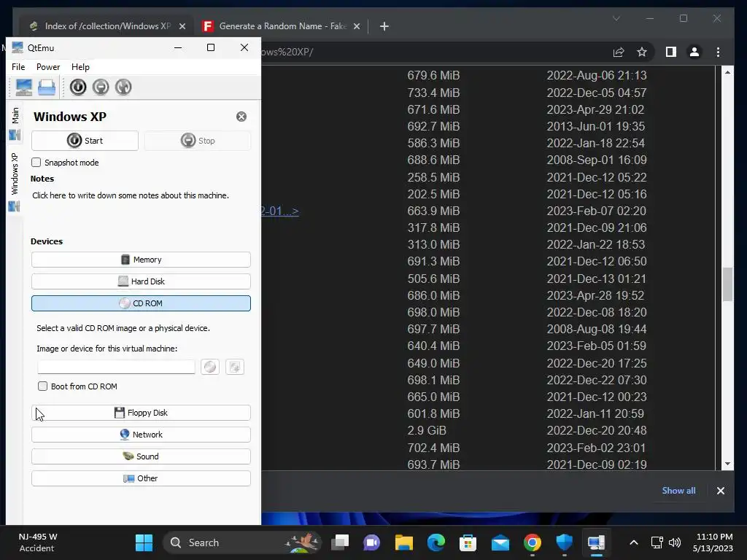Open the Chrome three-dot menu
747x560 pixels.
pos(719,52)
